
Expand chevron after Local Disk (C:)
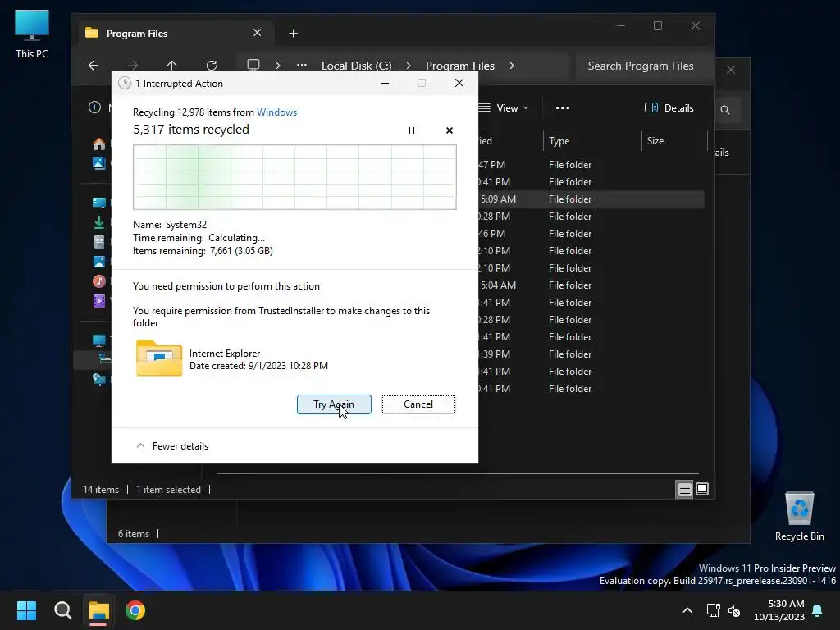pyautogui.click(x=409, y=66)
